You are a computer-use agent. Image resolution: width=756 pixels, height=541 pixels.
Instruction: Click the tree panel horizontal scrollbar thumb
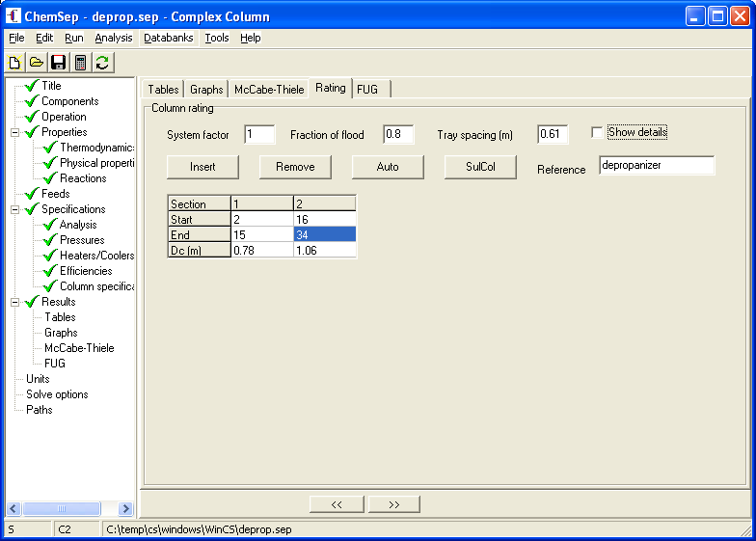(x=62, y=508)
